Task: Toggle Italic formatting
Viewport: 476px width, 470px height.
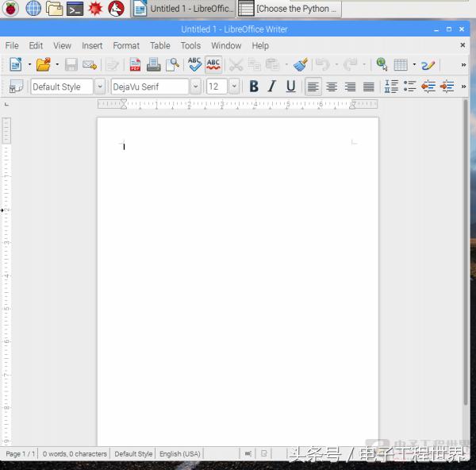Action: pyautogui.click(x=272, y=87)
